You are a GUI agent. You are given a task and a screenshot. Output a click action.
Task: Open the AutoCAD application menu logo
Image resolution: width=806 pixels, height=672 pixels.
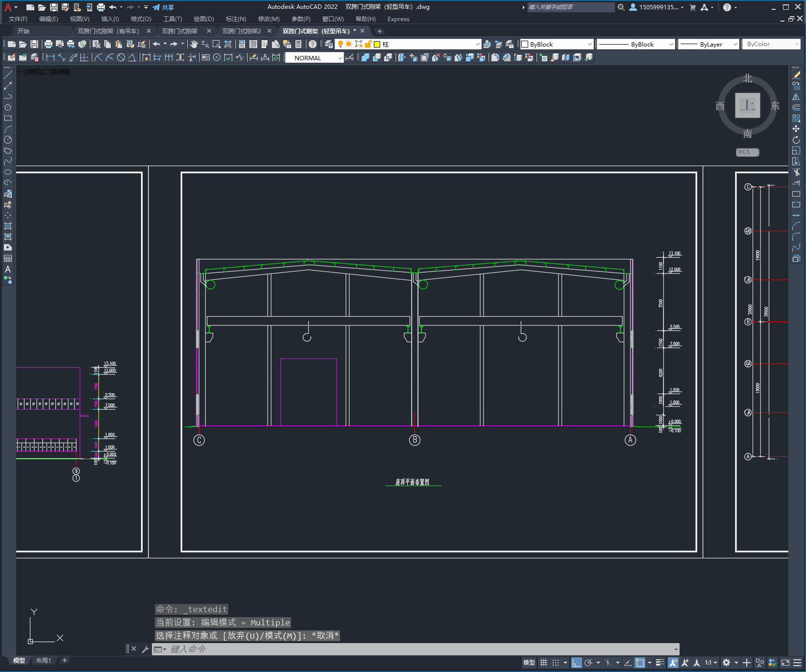click(x=8, y=7)
